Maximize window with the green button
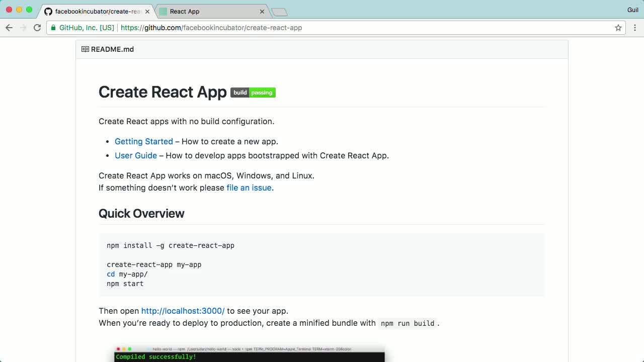644x362 pixels. click(29, 10)
